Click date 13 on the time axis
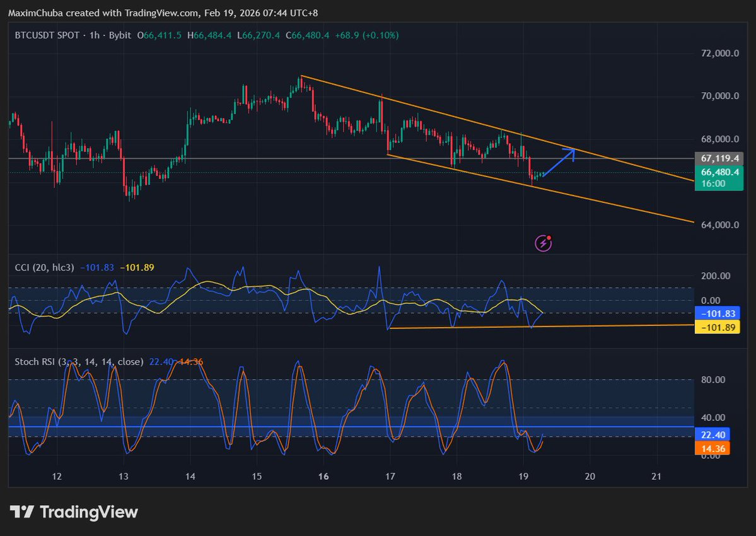Screen dimensions: 756x536 [x=124, y=476]
